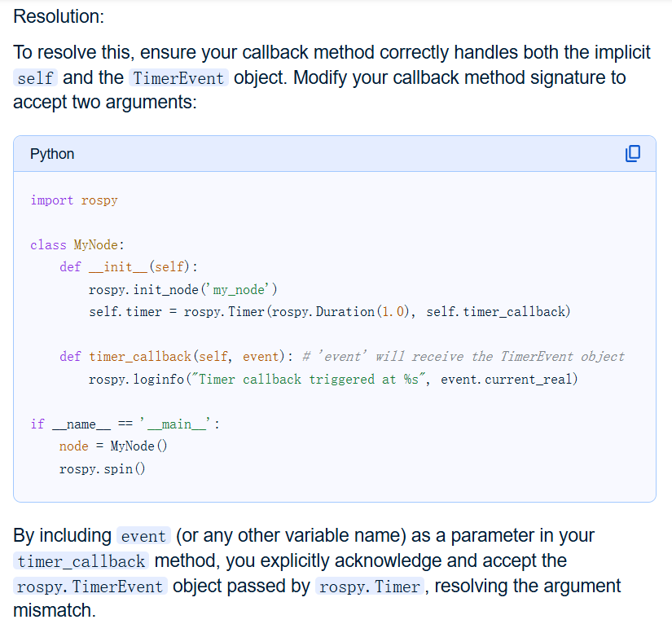Click the "rospy.loginfo" code line
This screenshot has height=624, width=672.
tap(333, 380)
